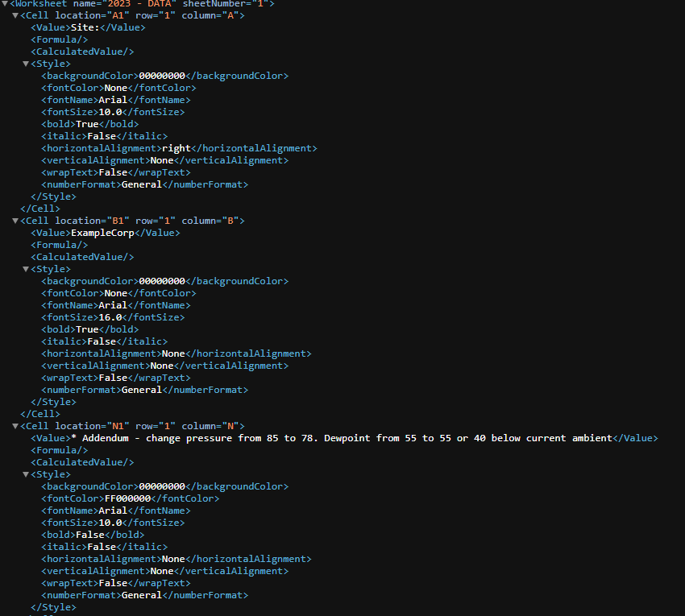
Task: Click the fontSize "10.0" in Cell N1
Action: click(x=110, y=523)
